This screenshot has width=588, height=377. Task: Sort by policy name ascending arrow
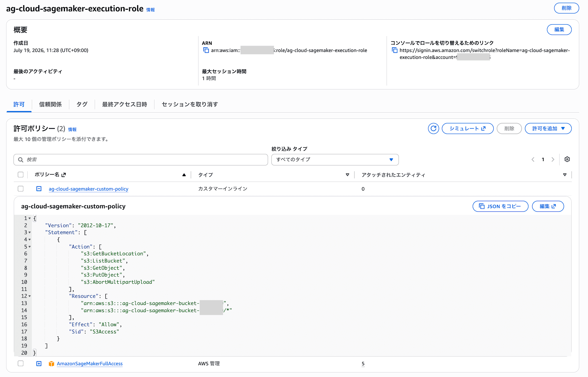click(x=184, y=175)
